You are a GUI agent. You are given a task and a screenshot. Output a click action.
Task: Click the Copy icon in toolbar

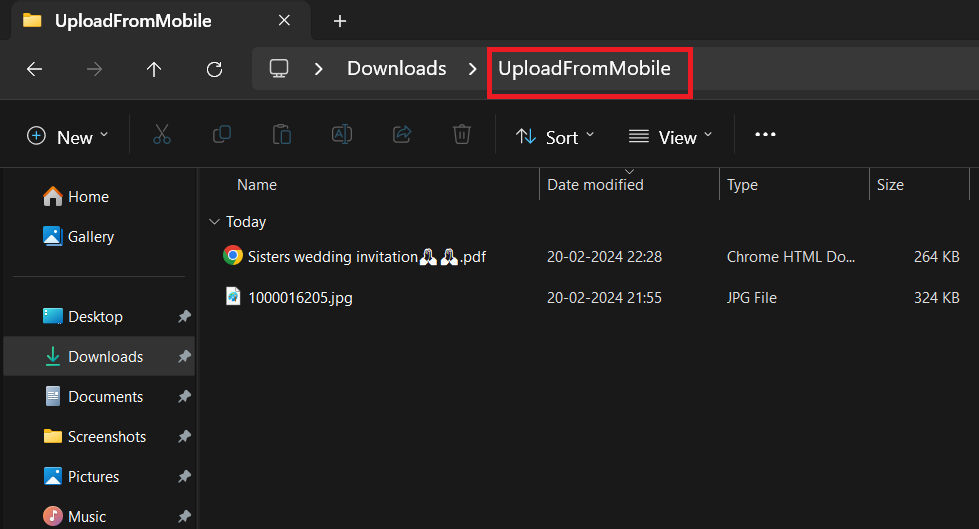[x=222, y=135]
